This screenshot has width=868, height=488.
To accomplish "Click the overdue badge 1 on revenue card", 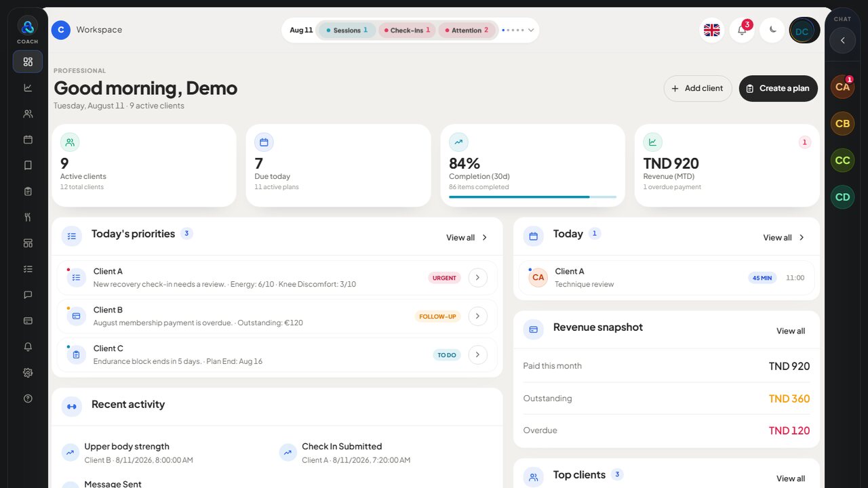I will coord(805,142).
